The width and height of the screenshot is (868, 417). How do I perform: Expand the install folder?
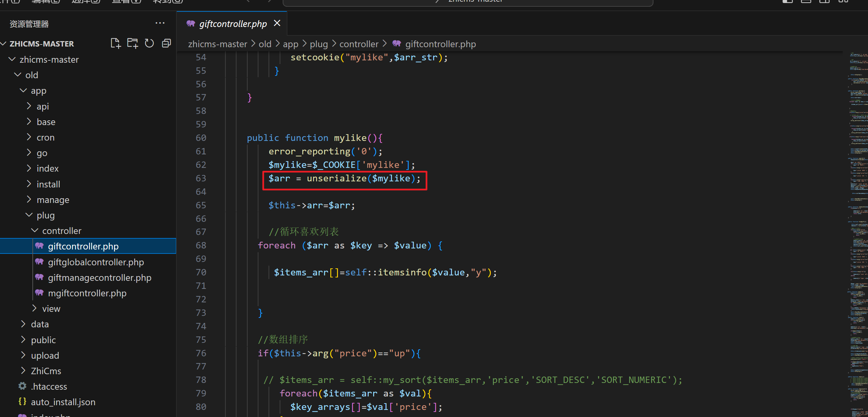(x=29, y=184)
